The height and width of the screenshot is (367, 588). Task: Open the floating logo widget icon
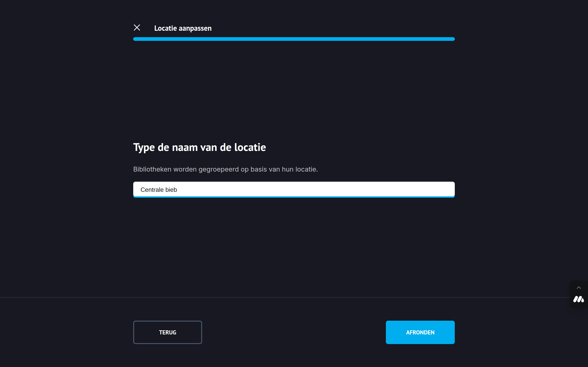point(579,299)
